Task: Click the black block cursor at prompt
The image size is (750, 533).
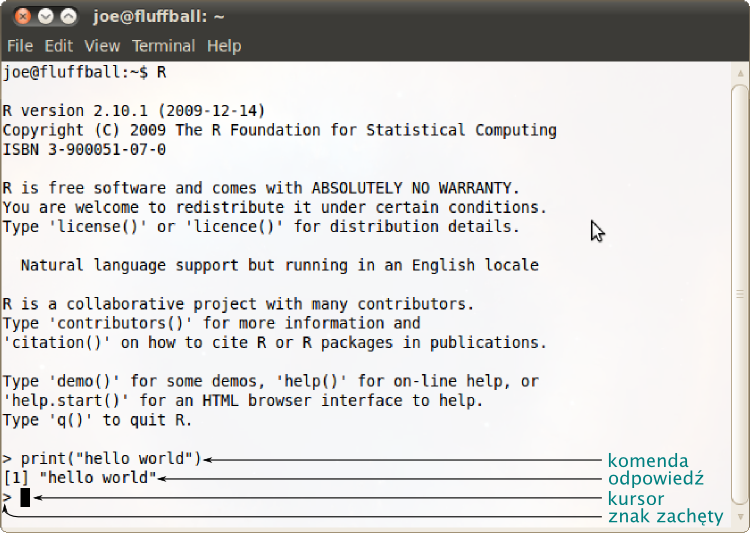Action: point(25,497)
